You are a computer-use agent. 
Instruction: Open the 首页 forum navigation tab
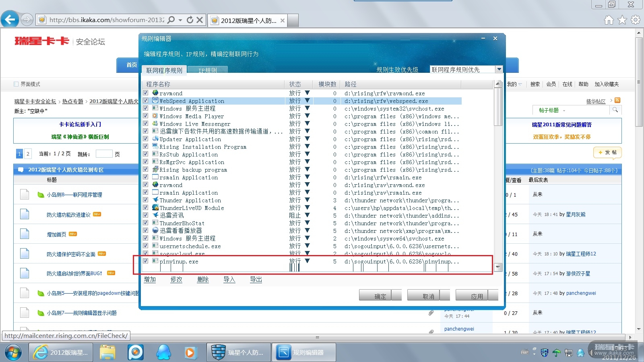click(x=132, y=65)
